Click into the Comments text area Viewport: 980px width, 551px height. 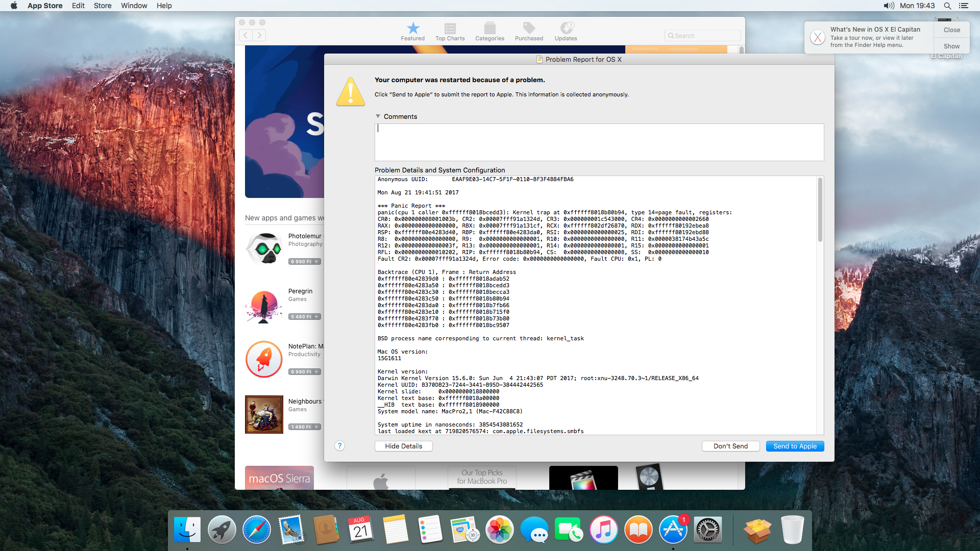pyautogui.click(x=599, y=142)
